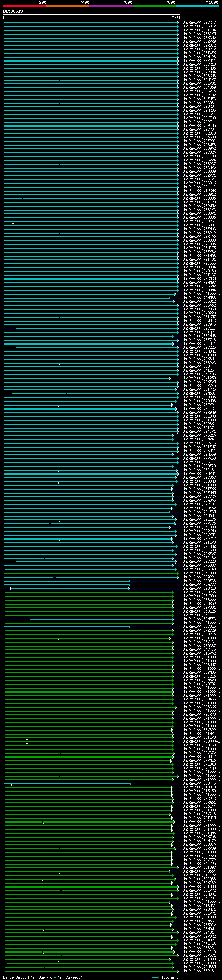Screen dimensions: 222x980
Task: Select hit label UniRef100_Q5USB5
Action: coord(199,967)
